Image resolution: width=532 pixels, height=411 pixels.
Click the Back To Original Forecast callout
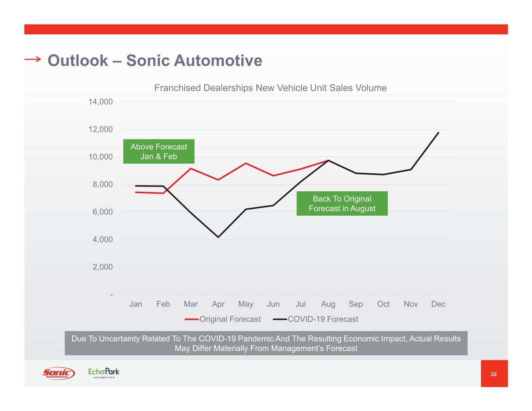click(342, 203)
